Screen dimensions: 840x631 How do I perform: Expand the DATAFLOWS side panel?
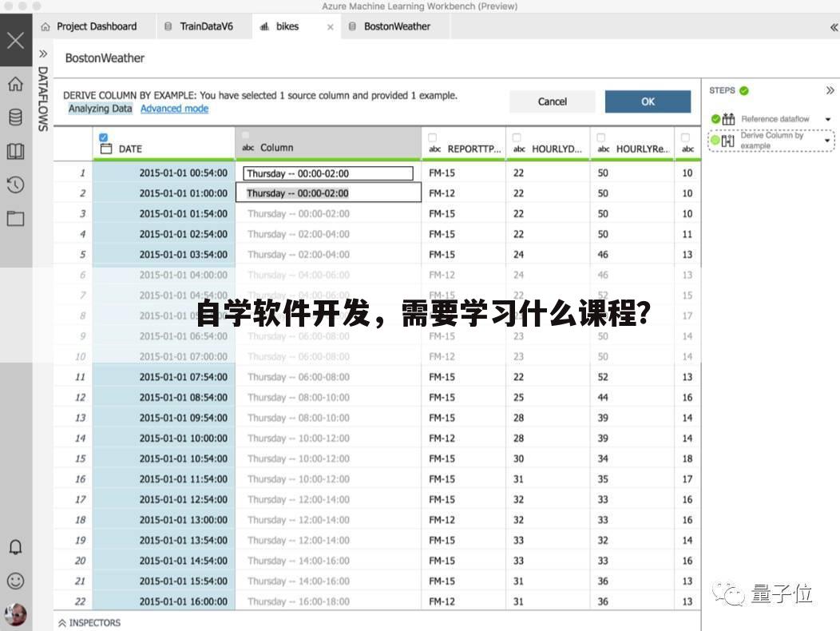point(43,54)
